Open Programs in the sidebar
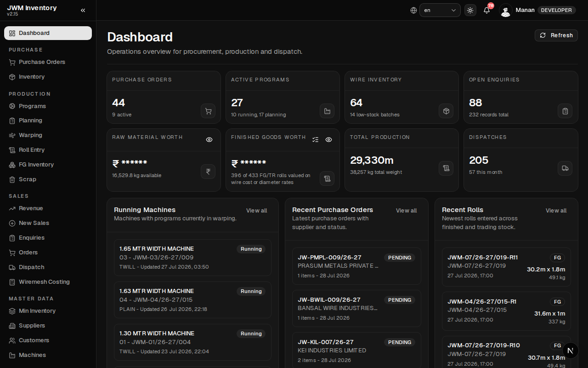588x368 pixels. (48, 106)
